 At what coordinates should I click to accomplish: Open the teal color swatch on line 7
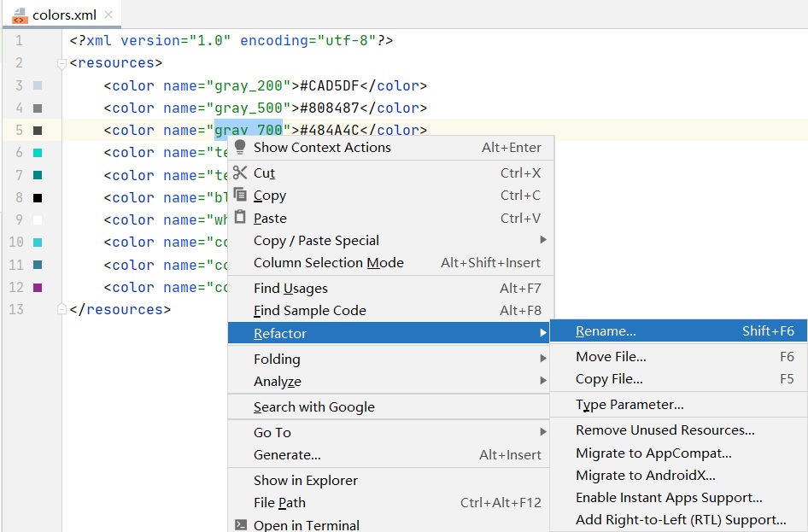click(x=38, y=175)
